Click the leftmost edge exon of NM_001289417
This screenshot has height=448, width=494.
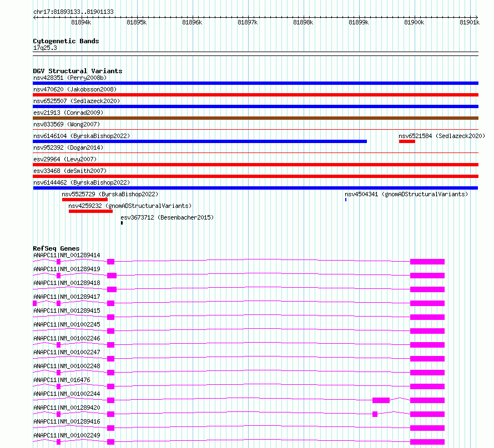34,303
